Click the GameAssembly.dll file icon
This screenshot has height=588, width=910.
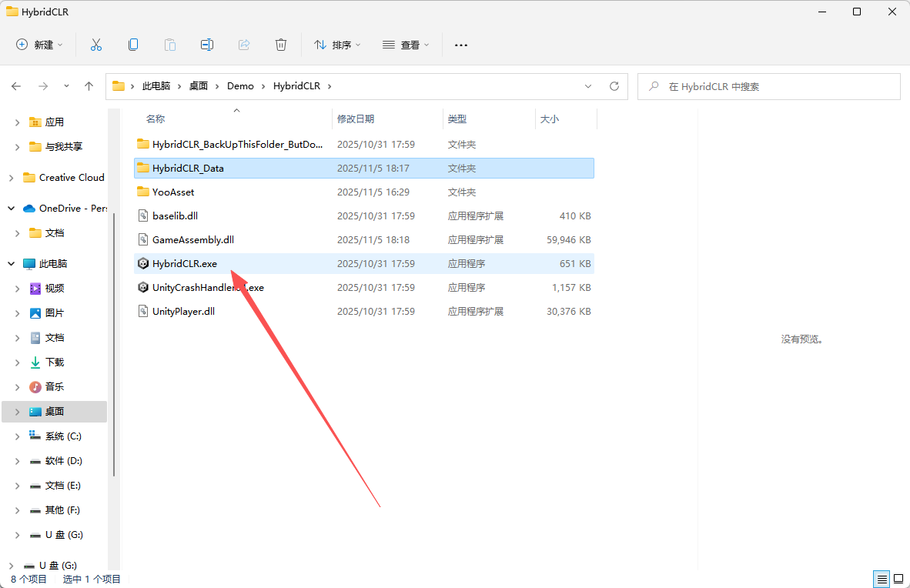(x=143, y=239)
